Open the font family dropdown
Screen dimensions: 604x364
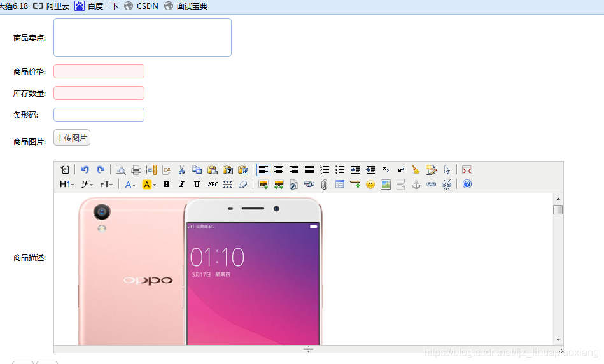87,184
